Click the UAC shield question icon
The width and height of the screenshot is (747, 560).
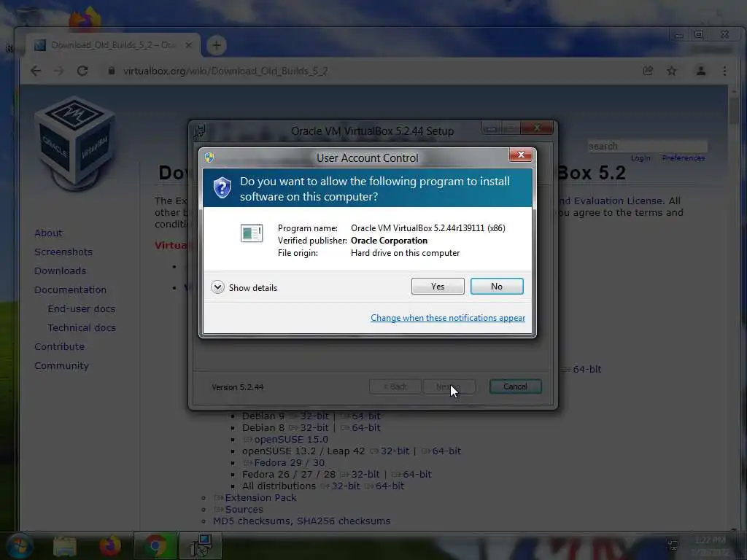tap(222, 187)
